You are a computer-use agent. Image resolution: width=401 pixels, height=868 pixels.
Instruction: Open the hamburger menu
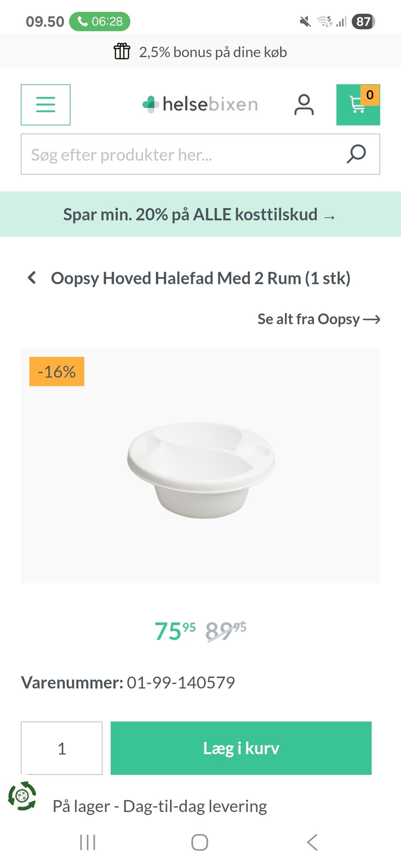[46, 104]
